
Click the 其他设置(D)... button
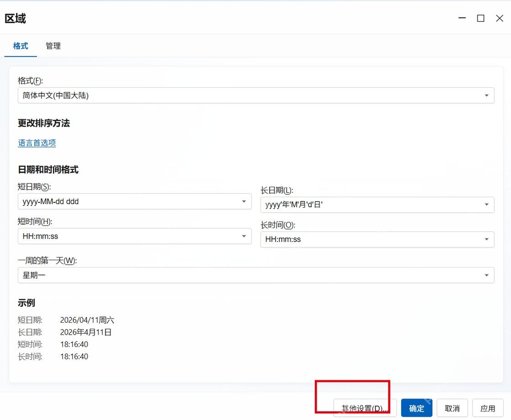(x=365, y=408)
